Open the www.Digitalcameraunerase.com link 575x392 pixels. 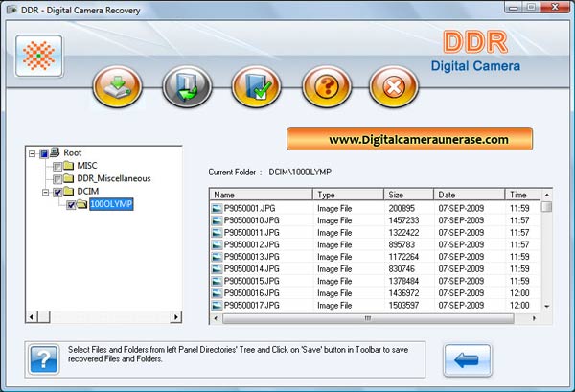click(x=409, y=139)
